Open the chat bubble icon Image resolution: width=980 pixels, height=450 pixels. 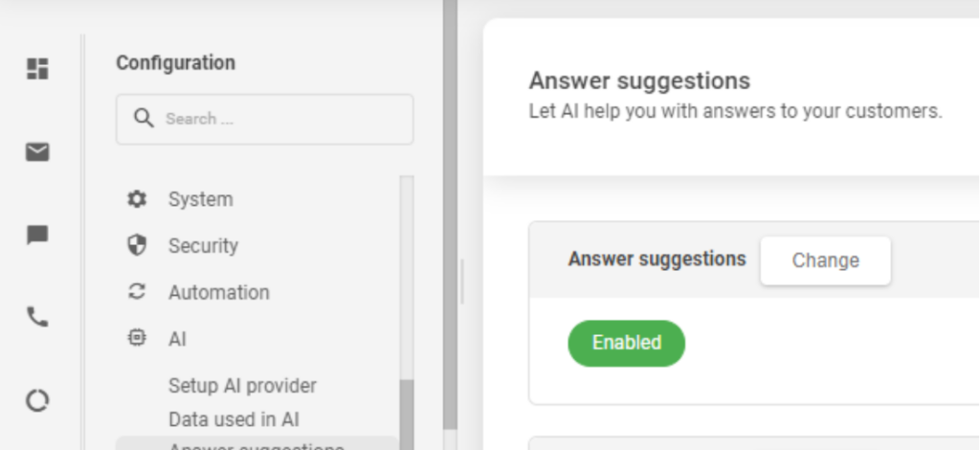click(37, 235)
